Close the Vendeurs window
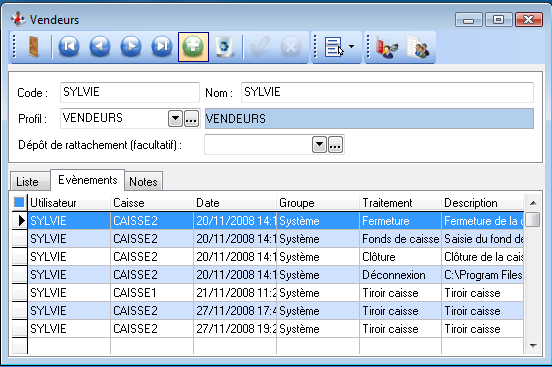552x367 pixels. pos(528,19)
